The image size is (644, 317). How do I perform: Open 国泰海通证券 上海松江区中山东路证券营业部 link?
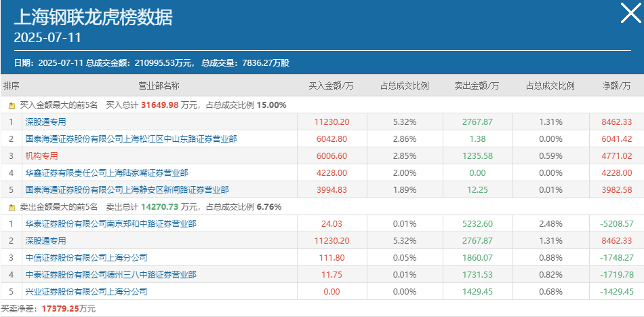tap(131, 139)
